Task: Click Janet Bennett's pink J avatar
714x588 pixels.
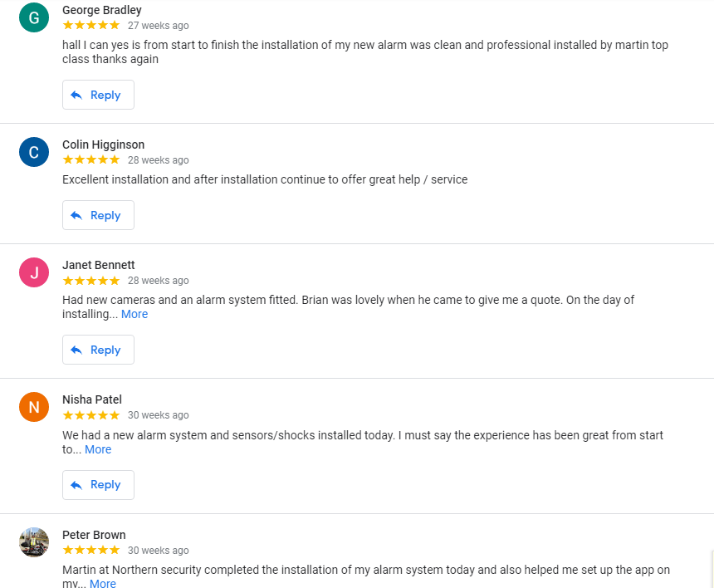Action: pyautogui.click(x=34, y=272)
